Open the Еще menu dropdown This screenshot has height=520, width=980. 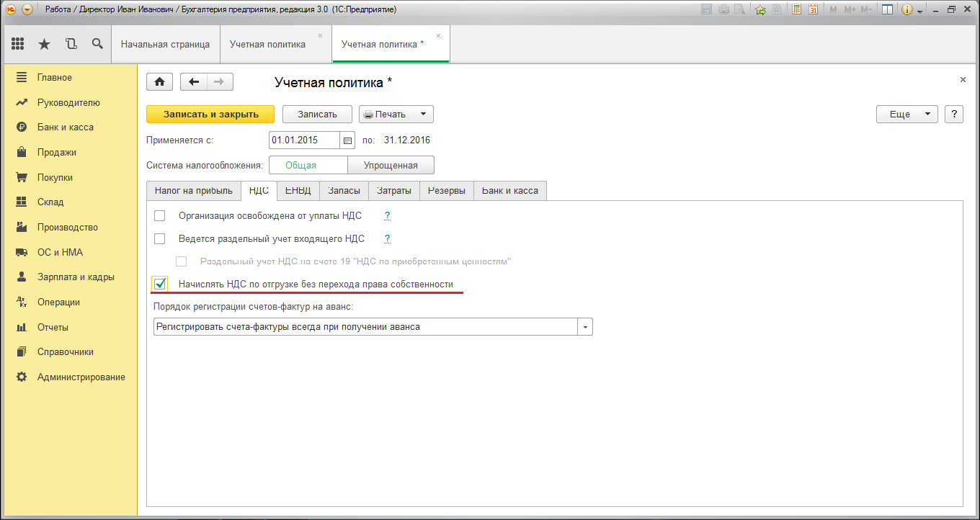[907, 114]
